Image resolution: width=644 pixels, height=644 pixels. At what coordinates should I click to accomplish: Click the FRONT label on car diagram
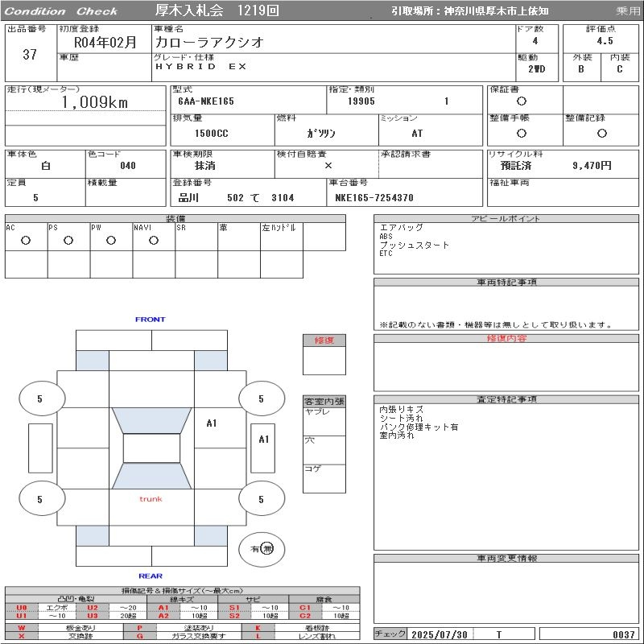coord(151,319)
